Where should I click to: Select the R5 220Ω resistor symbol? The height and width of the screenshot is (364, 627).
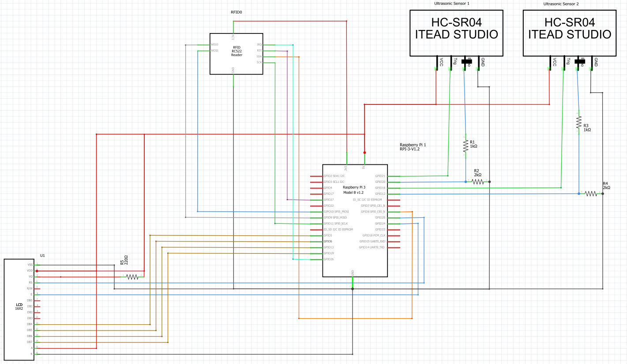132,277
